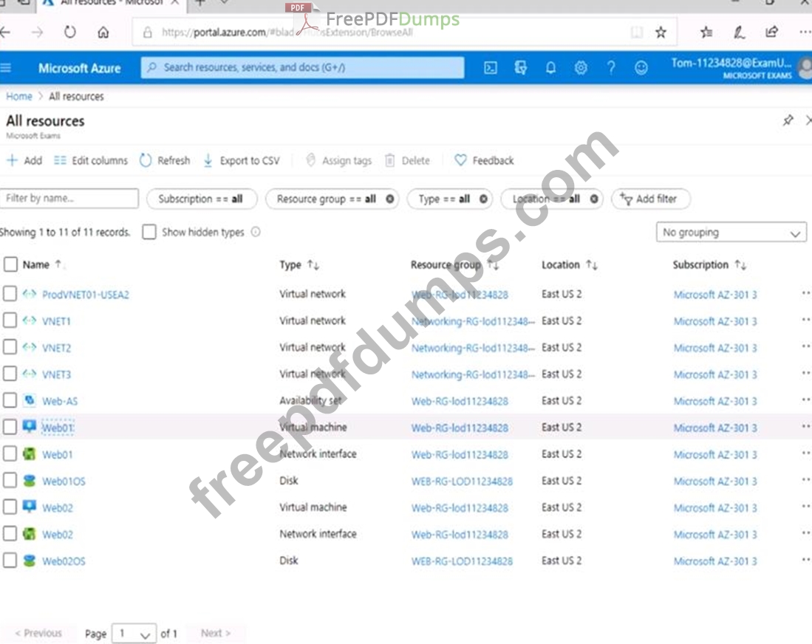This screenshot has width=812, height=644.
Task: Check the Web01OS disk row checkbox
Action: coord(10,481)
